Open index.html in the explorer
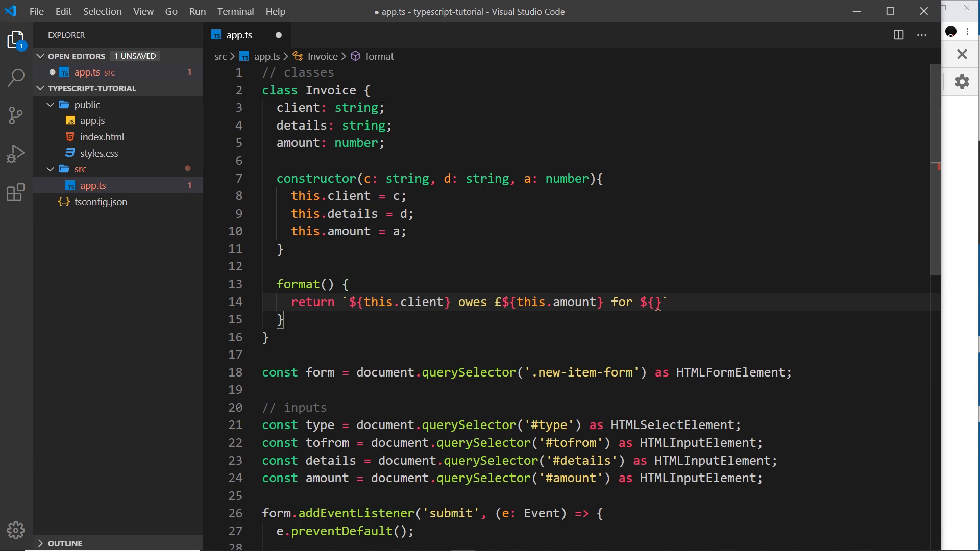Viewport: 980px width, 551px height. (102, 137)
